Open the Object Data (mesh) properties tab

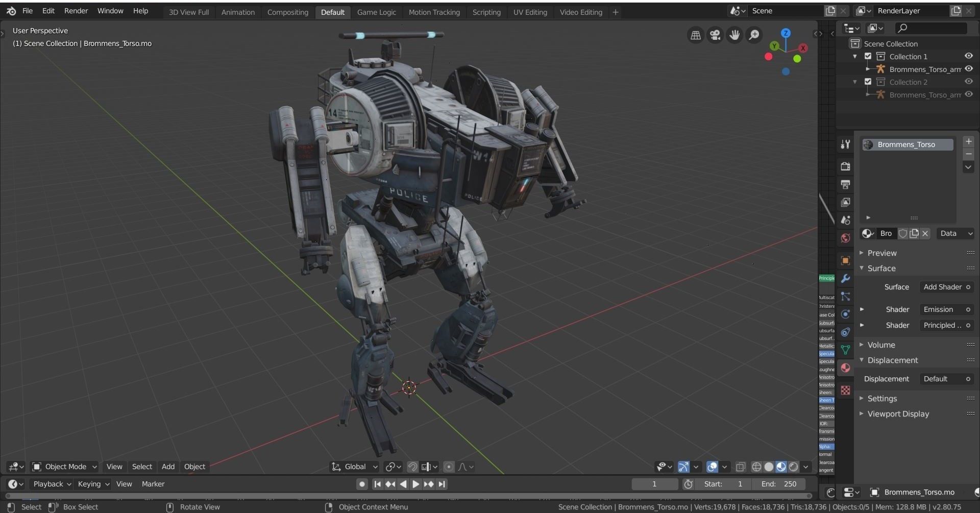[x=845, y=350]
